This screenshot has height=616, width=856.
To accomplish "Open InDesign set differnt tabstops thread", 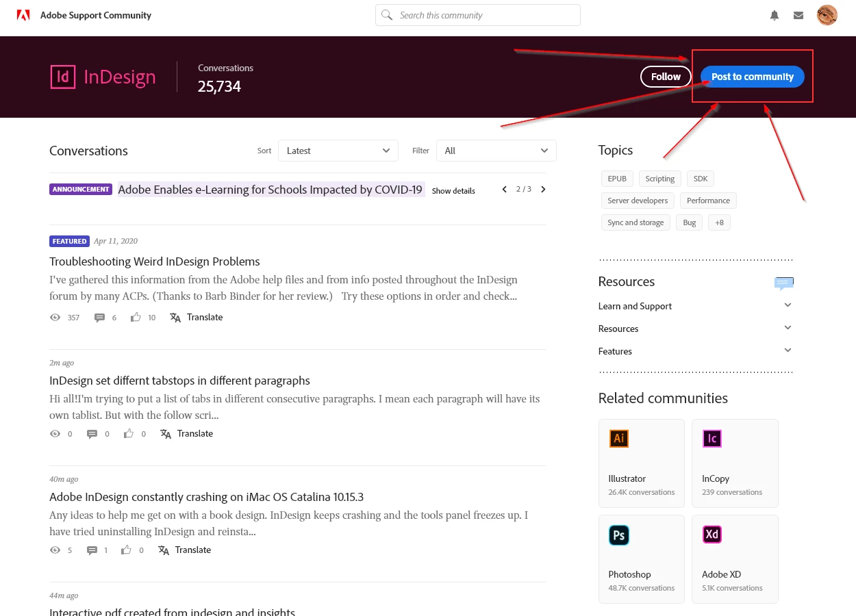I will [x=179, y=381].
